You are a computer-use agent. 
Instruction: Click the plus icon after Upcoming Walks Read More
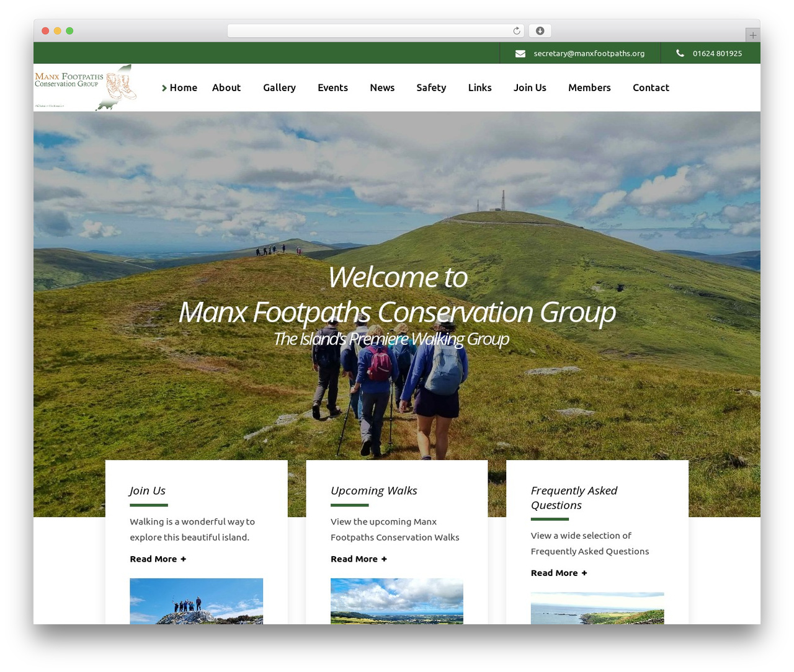384,559
